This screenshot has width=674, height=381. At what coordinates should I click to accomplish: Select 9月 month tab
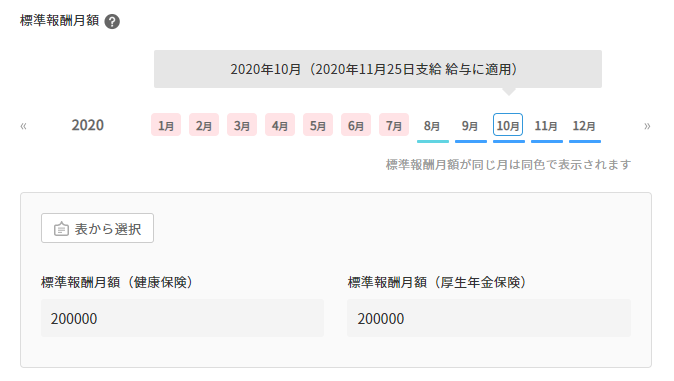point(470,126)
